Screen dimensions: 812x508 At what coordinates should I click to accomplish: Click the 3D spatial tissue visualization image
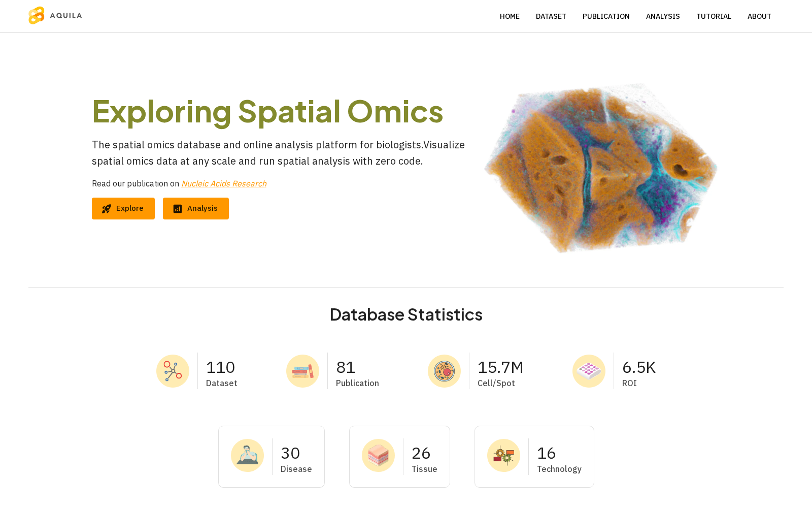point(601,168)
